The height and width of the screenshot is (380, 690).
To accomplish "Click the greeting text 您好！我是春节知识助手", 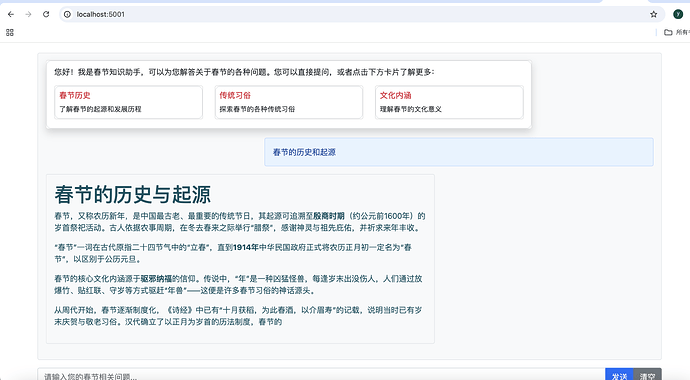I will tap(100, 72).
